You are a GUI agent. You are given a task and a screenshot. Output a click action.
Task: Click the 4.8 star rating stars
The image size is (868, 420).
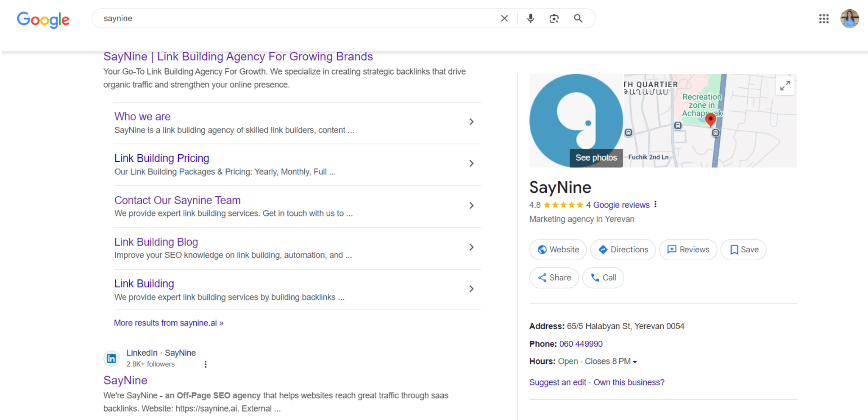coord(563,205)
